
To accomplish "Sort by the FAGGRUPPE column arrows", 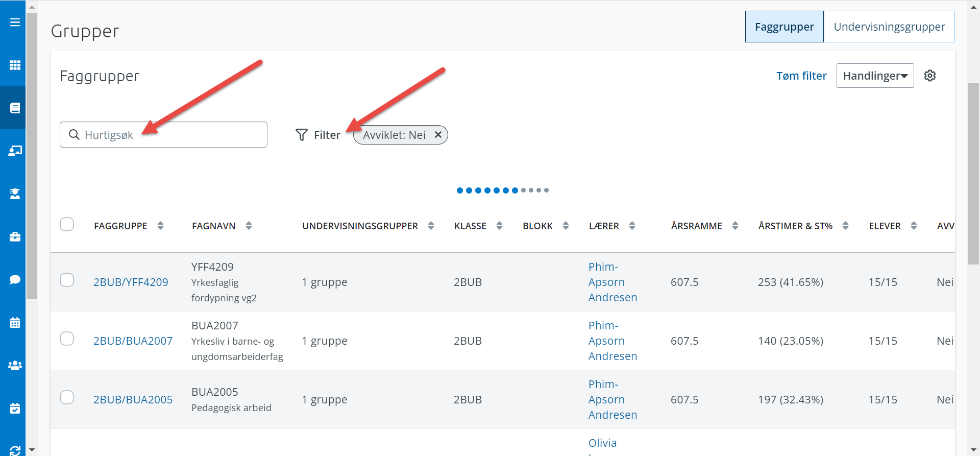I will [x=160, y=226].
